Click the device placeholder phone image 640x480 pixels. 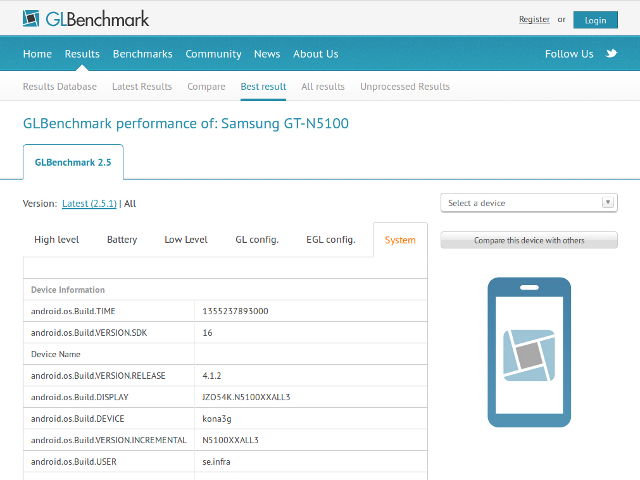click(529, 352)
